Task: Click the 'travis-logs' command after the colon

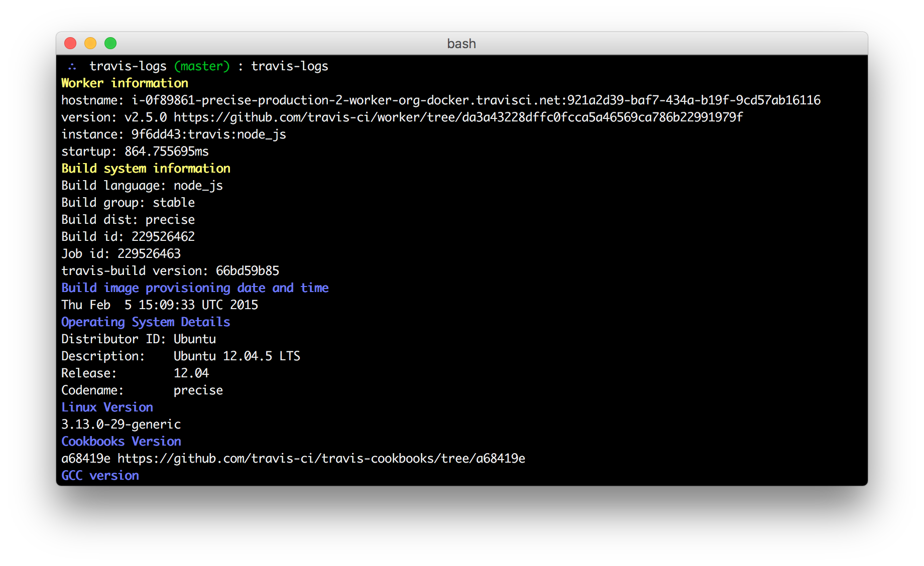Action: pos(290,66)
